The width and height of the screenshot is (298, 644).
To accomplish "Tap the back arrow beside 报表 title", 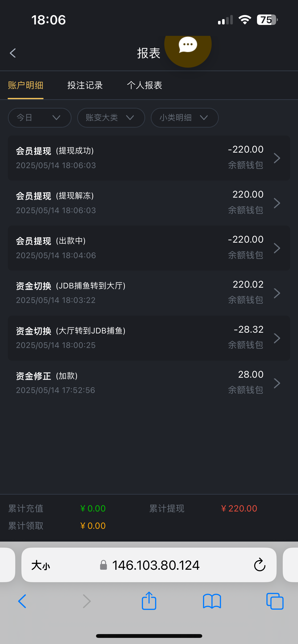I will pyautogui.click(x=13, y=53).
